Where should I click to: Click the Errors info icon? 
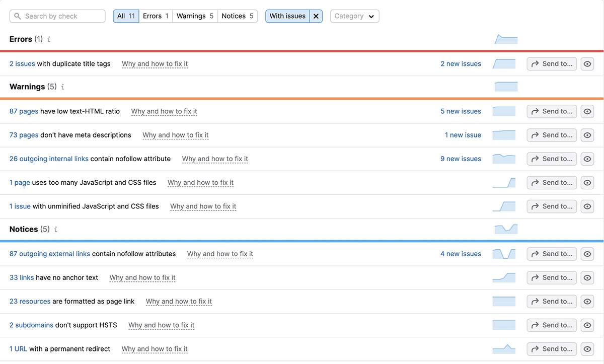(x=49, y=39)
